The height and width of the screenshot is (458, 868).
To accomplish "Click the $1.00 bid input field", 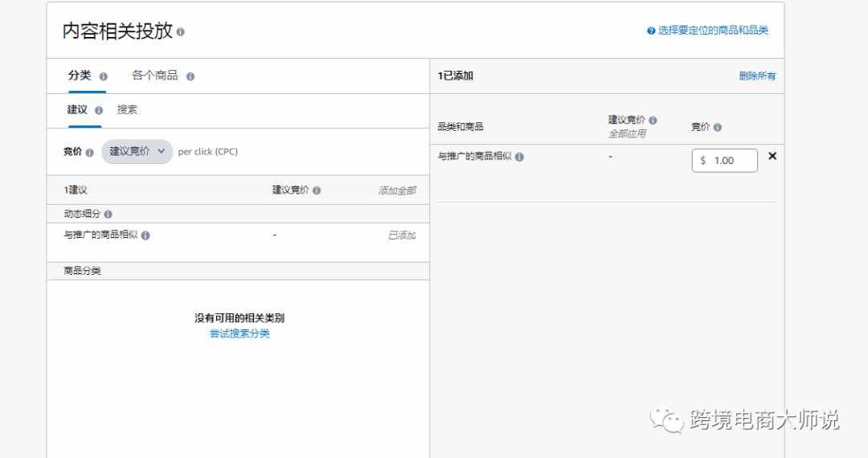I will click(x=725, y=161).
